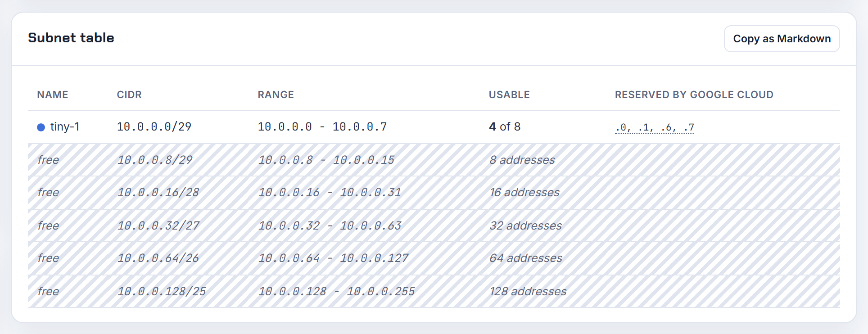The width and height of the screenshot is (868, 334).
Task: Click the '8 addresses' cell
Action: 522,160
